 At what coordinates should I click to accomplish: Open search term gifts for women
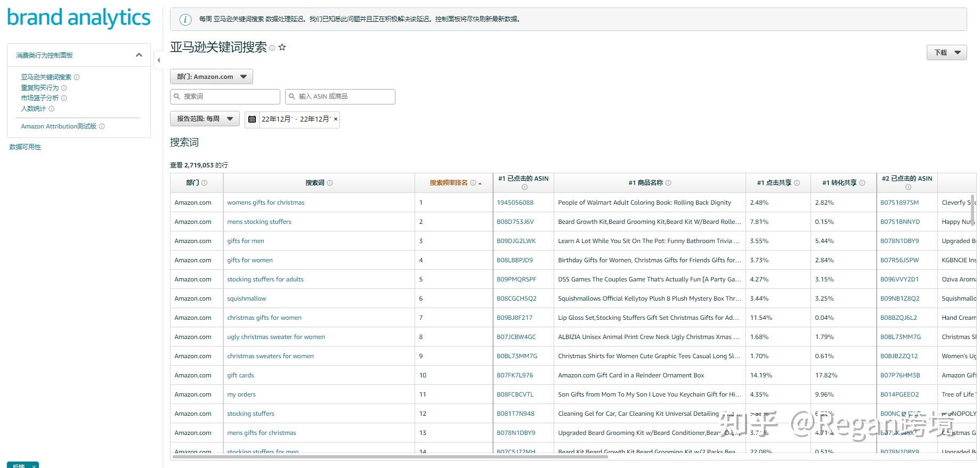click(x=250, y=260)
